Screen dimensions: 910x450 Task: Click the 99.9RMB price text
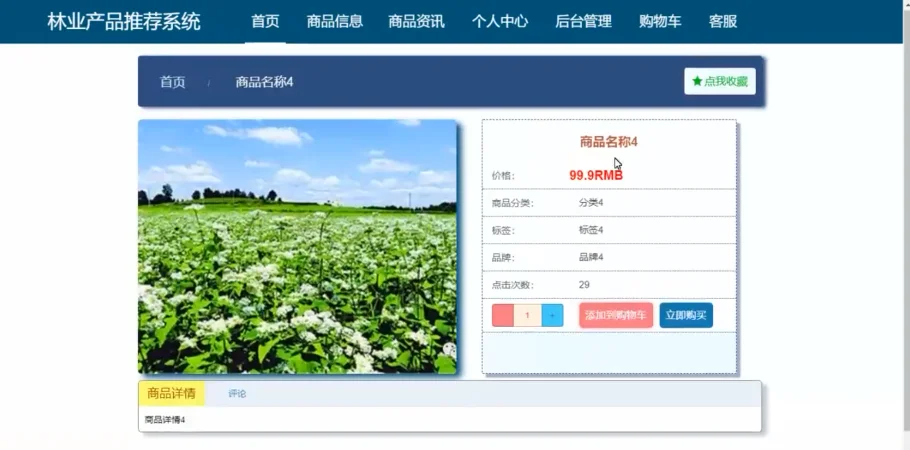[x=596, y=175]
